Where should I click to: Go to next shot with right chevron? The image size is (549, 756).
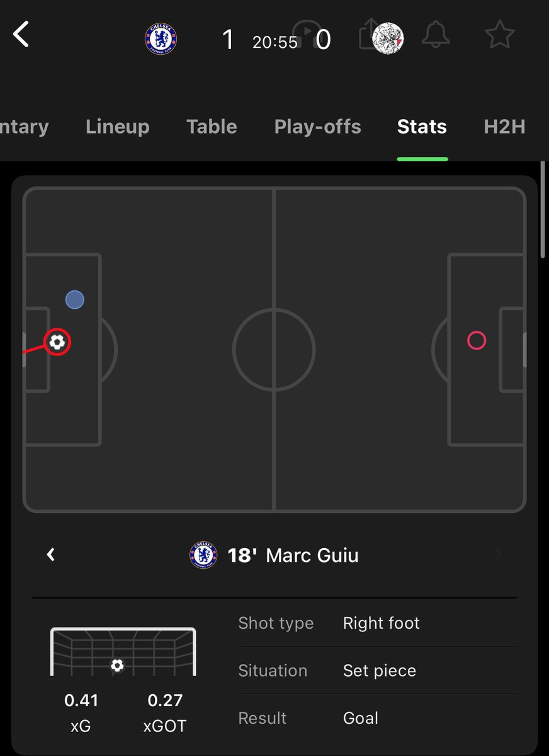click(x=499, y=554)
